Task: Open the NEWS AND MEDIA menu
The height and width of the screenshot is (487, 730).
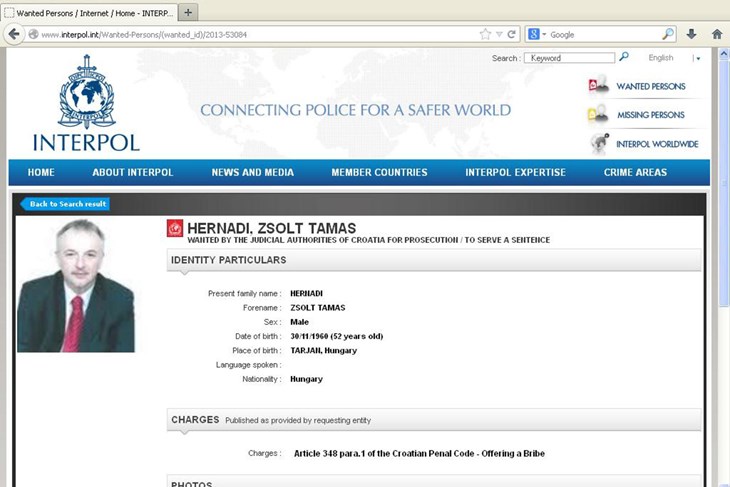Action: pyautogui.click(x=252, y=172)
